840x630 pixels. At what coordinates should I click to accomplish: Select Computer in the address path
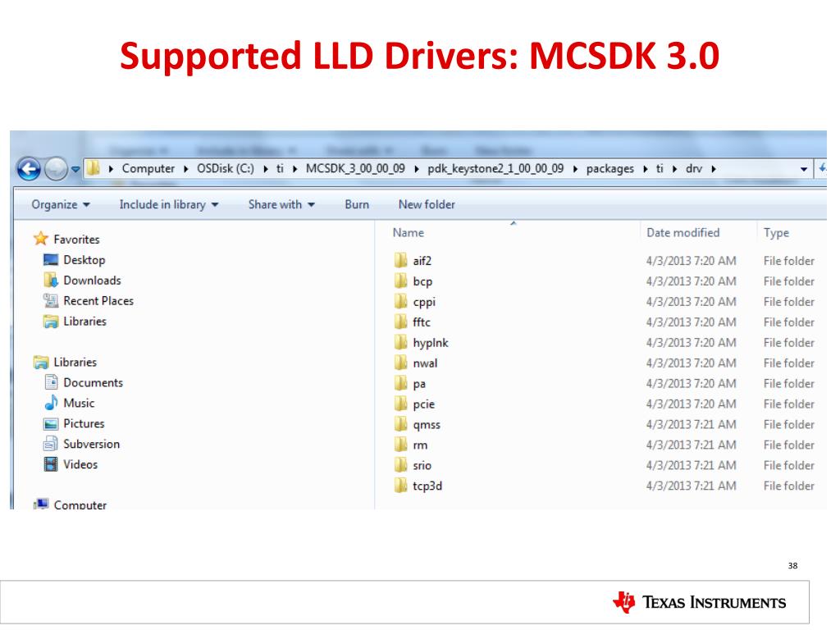tap(148, 169)
